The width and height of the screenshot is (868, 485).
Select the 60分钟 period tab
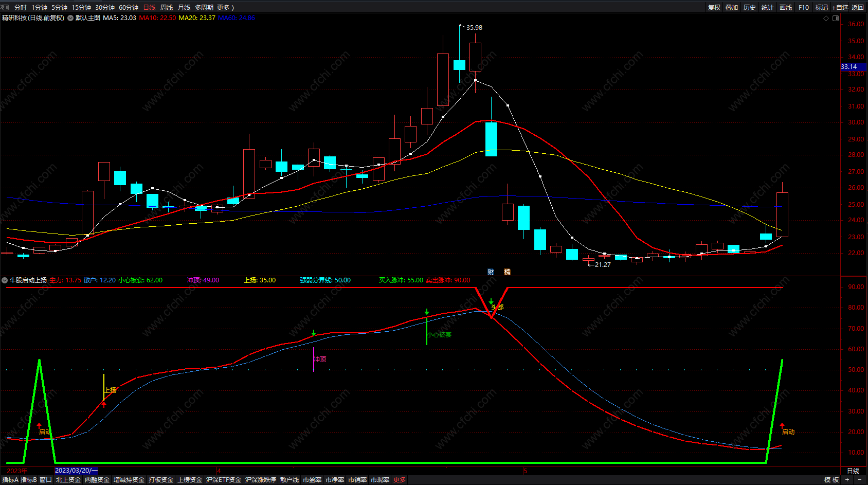[x=129, y=8]
